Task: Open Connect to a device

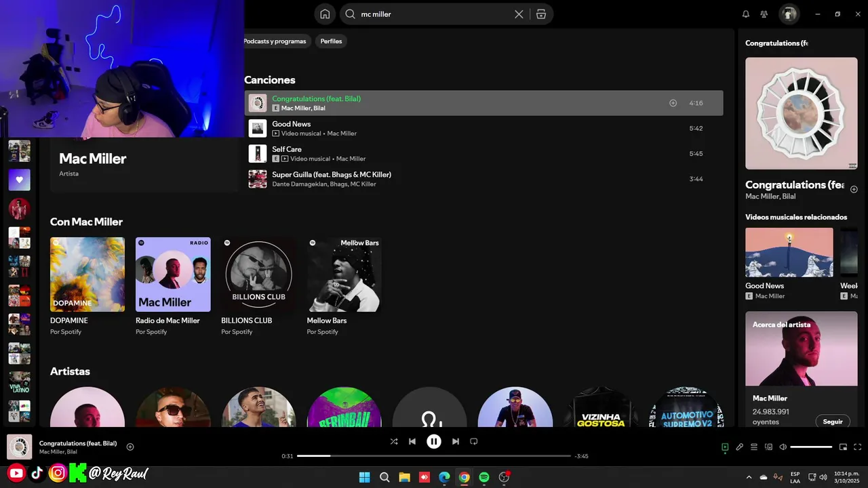Action: [768, 447]
